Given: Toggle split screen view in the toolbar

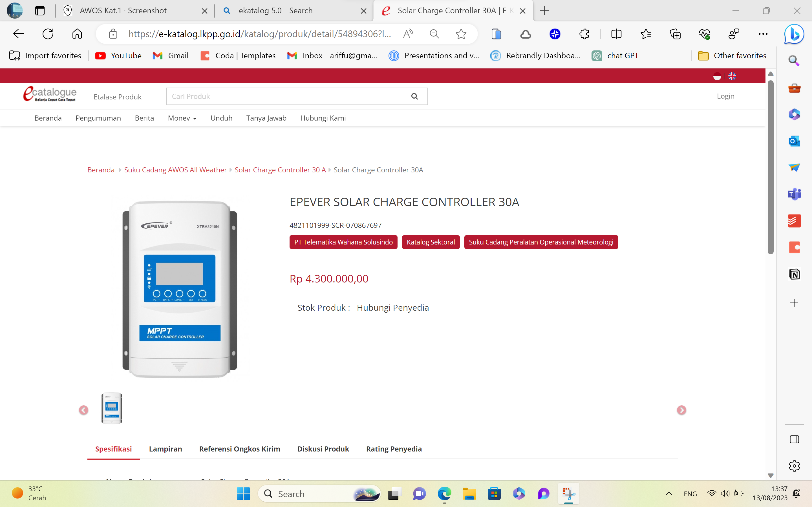Looking at the screenshot, I should pyautogui.click(x=616, y=34).
